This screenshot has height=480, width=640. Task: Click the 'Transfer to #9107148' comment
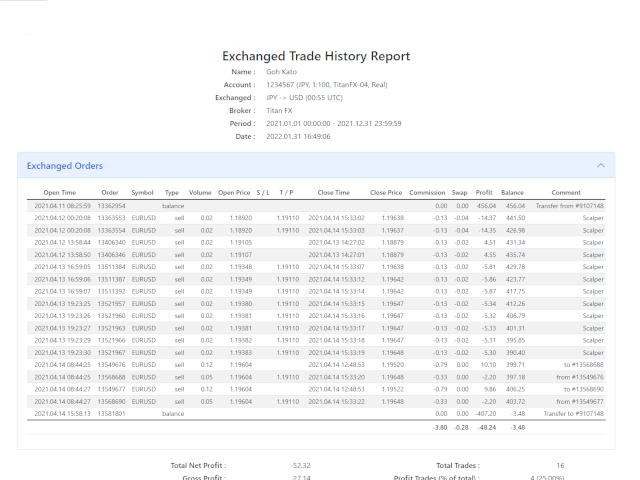pos(573,413)
